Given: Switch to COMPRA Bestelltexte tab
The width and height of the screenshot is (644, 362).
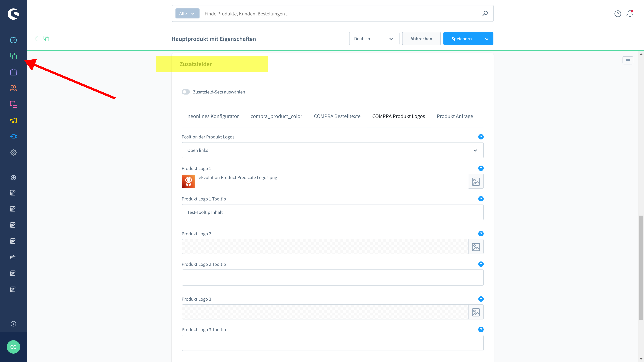Looking at the screenshot, I should 337,116.
